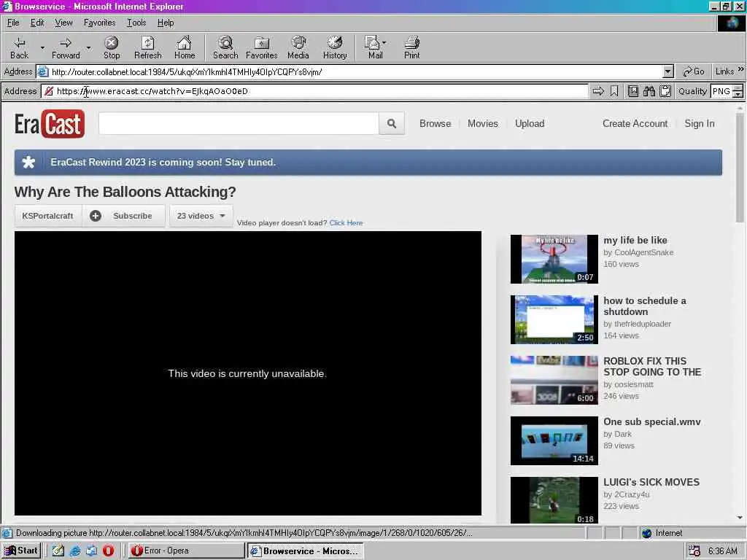Click the Back toolbar button
Image resolution: width=747 pixels, height=560 pixels.
pos(20,47)
